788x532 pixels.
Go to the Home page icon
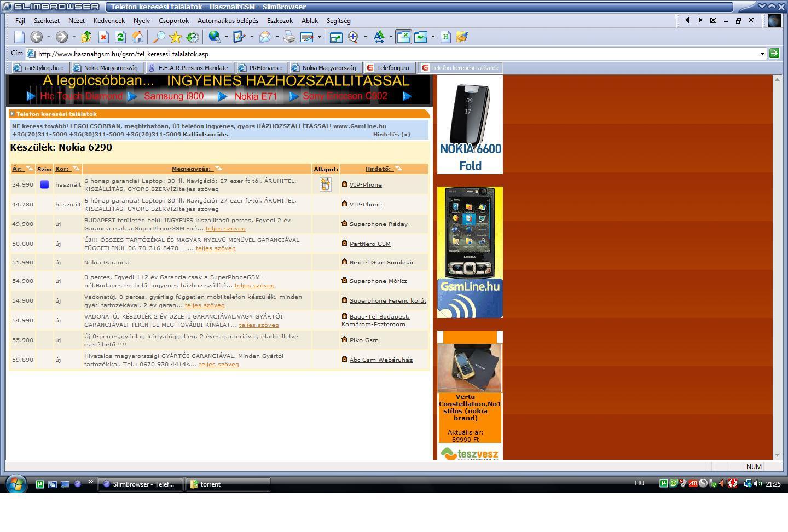coord(138,37)
